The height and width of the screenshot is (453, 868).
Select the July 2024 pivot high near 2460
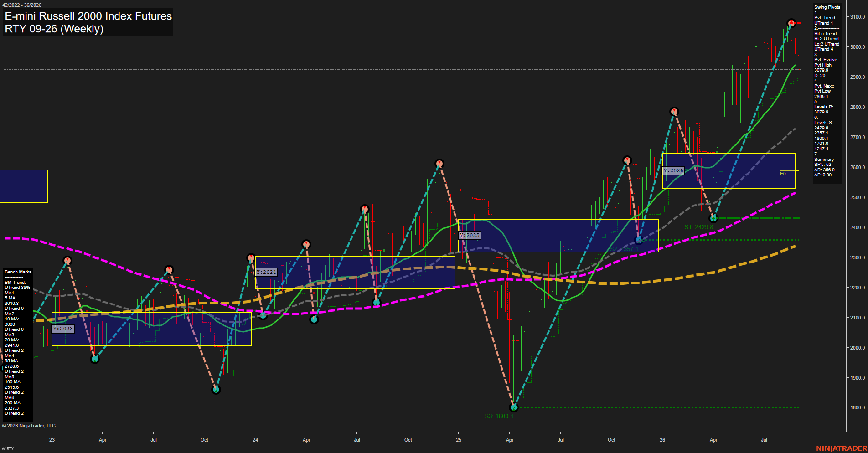click(x=364, y=209)
